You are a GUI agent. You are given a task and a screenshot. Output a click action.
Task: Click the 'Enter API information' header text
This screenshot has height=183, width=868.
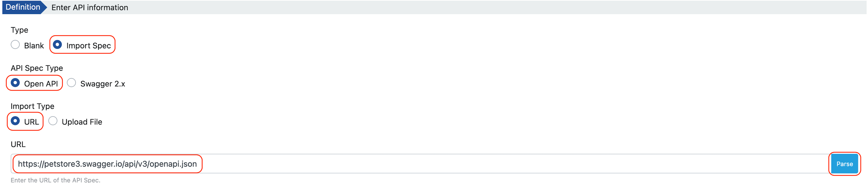(90, 7)
